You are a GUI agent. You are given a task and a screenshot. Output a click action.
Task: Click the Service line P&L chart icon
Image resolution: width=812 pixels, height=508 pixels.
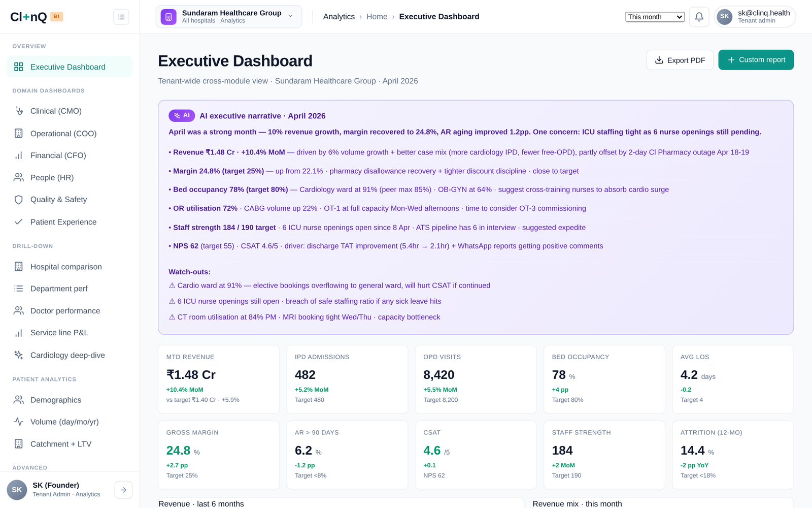pyautogui.click(x=19, y=333)
